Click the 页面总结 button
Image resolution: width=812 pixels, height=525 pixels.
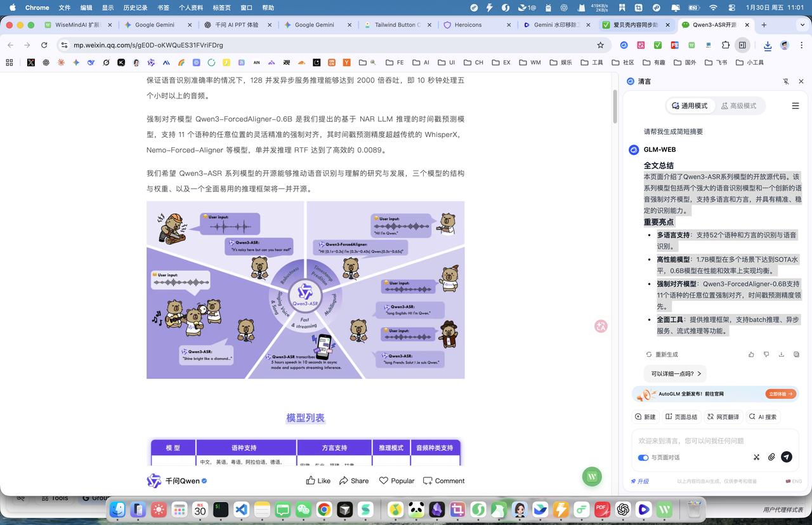[681, 417]
